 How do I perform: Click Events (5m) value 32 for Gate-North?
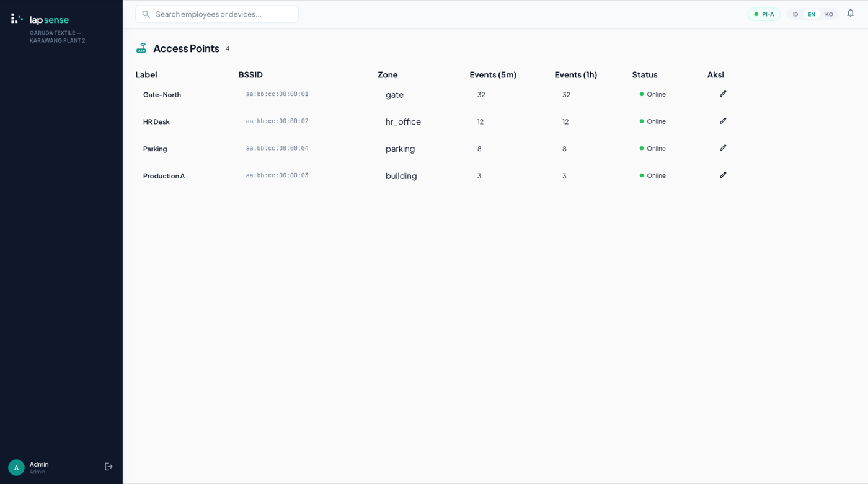point(481,95)
